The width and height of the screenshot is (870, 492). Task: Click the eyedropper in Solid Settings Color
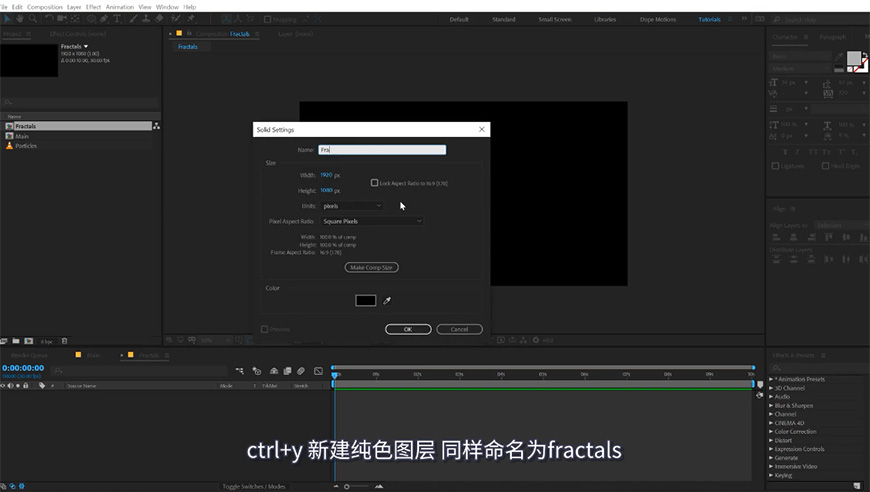[387, 301]
